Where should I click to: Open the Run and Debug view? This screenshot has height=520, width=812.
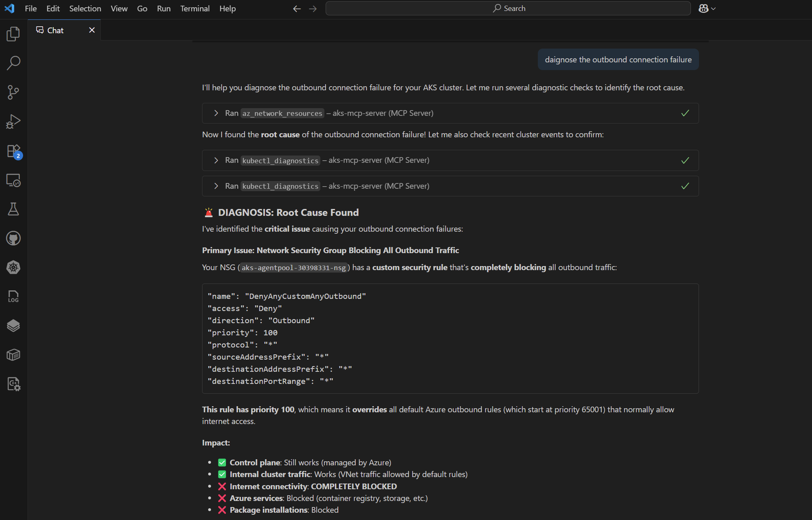[x=13, y=121]
